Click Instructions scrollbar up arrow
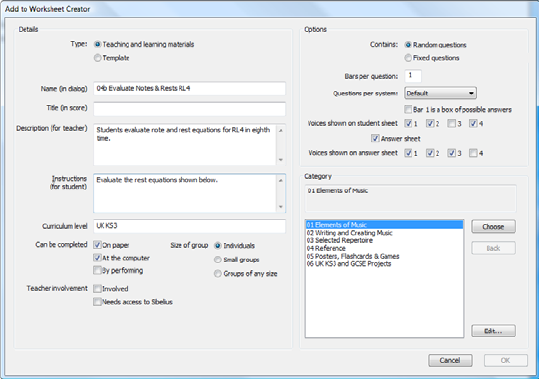The width and height of the screenshot is (539, 379). (281, 180)
